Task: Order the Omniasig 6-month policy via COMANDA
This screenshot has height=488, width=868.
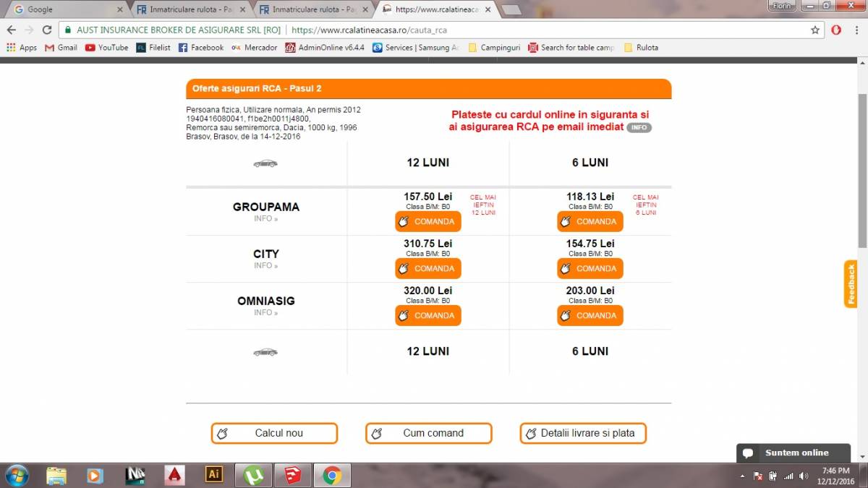Action: tap(590, 315)
